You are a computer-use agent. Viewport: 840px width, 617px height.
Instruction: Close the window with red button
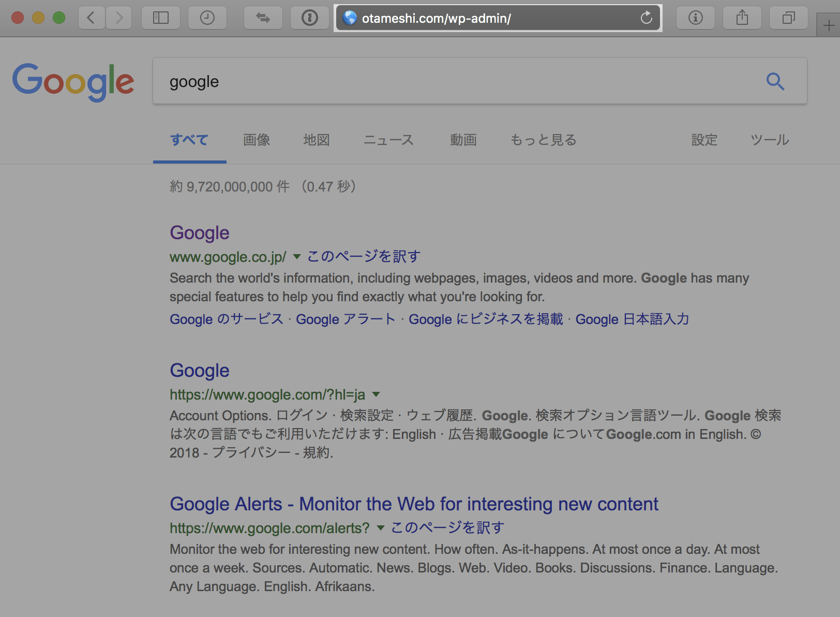(18, 18)
